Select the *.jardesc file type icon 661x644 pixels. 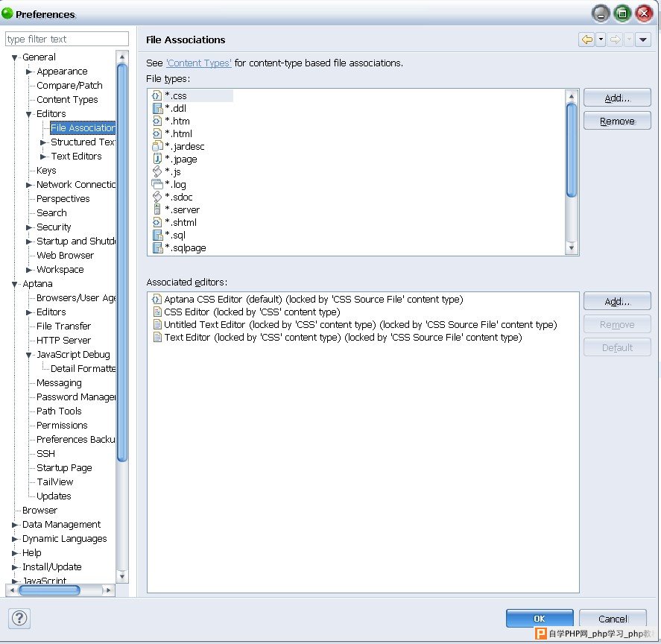pos(157,146)
